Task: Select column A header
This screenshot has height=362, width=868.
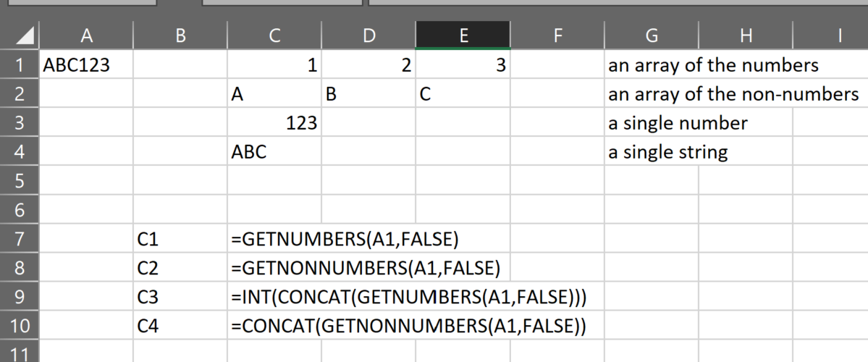Action: point(85,35)
